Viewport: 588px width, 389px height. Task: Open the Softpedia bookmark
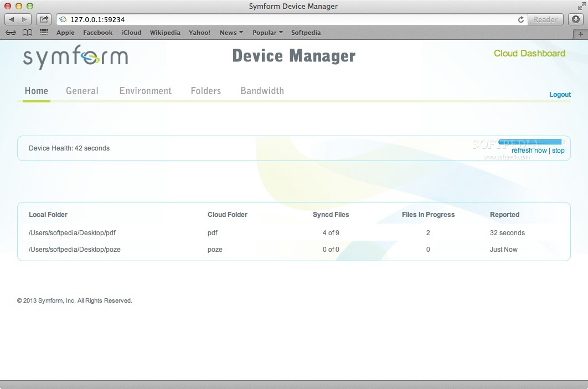pyautogui.click(x=306, y=33)
